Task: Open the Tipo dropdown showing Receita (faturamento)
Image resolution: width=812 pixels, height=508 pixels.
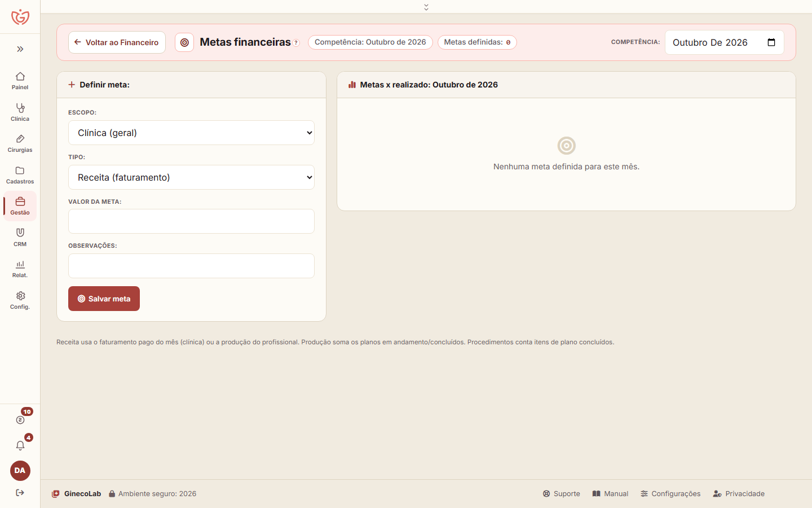Action: tap(191, 177)
